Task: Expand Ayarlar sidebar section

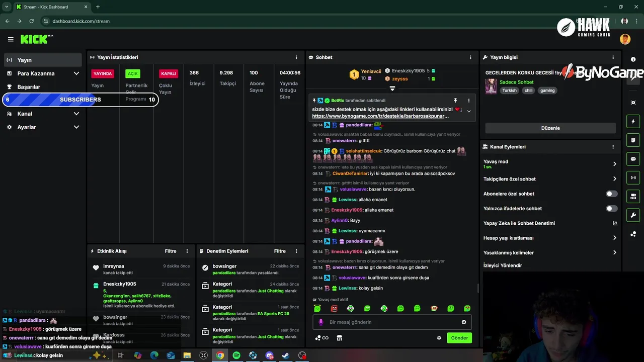Action: tap(76, 127)
